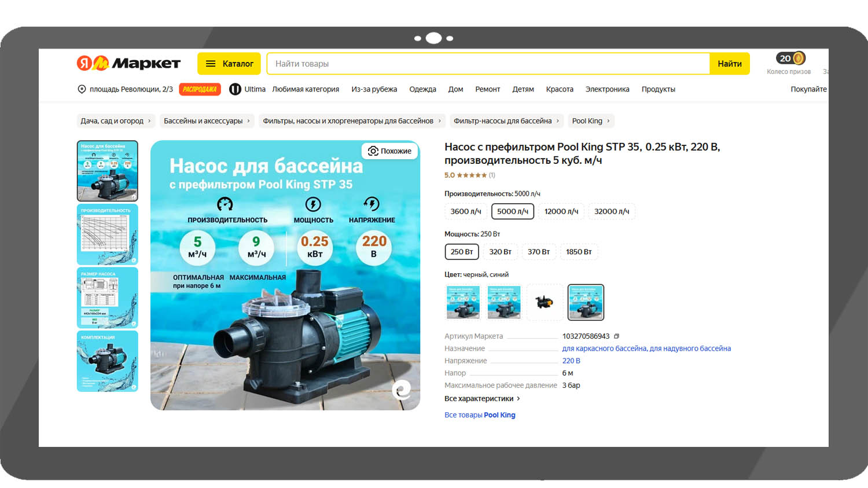Copy Артикул Маркета number icon
Screen dimensions: 868x488
pos(616,336)
